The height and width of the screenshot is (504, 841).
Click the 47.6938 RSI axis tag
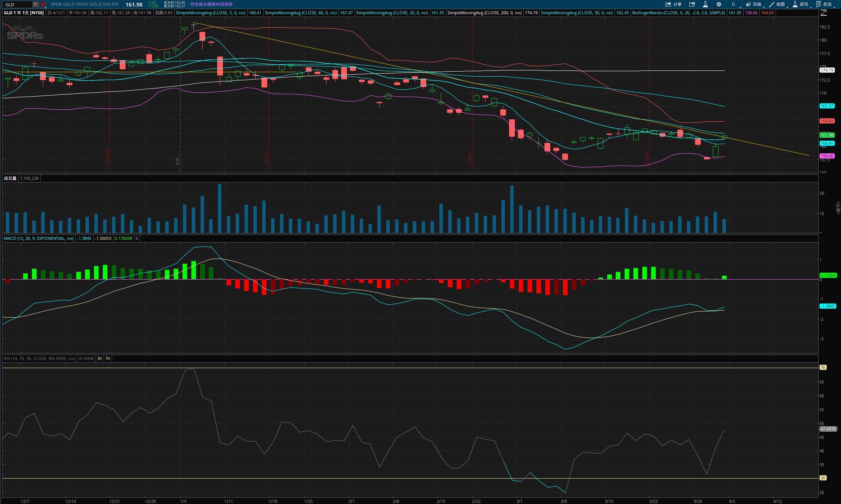pyautogui.click(x=828, y=429)
